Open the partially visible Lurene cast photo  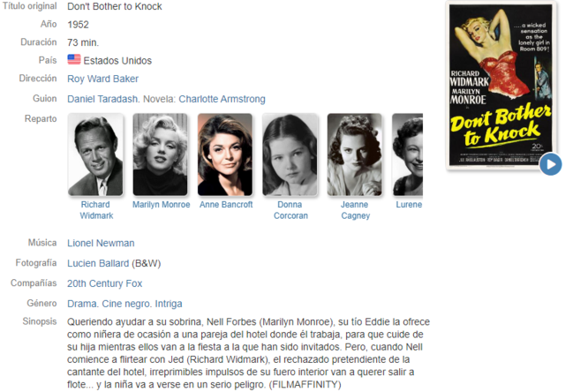pos(408,155)
